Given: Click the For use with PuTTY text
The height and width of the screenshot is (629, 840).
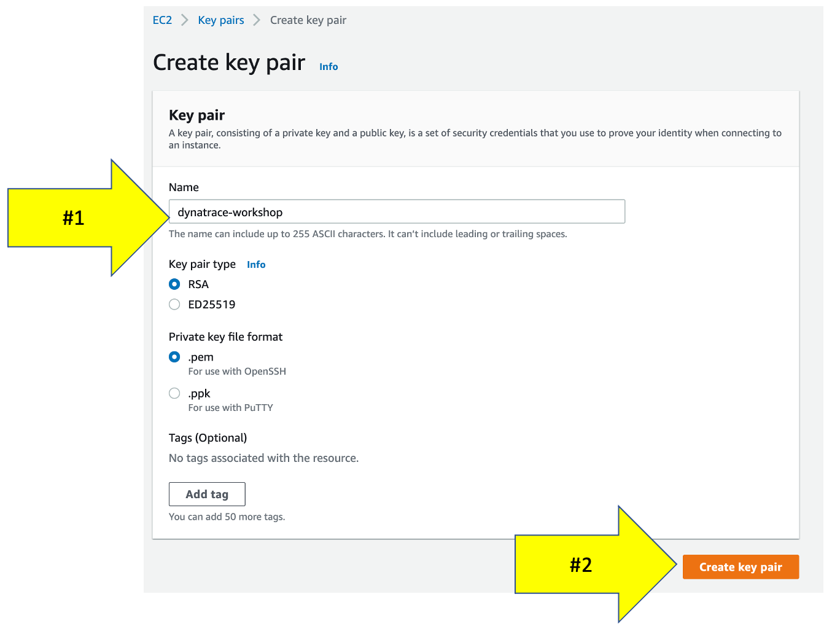Looking at the screenshot, I should [230, 408].
